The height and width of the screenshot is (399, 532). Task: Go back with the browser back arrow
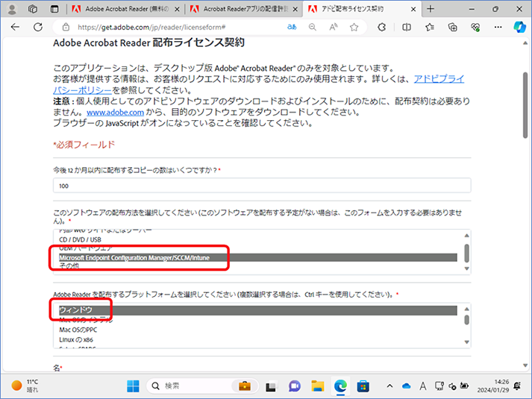(15, 27)
